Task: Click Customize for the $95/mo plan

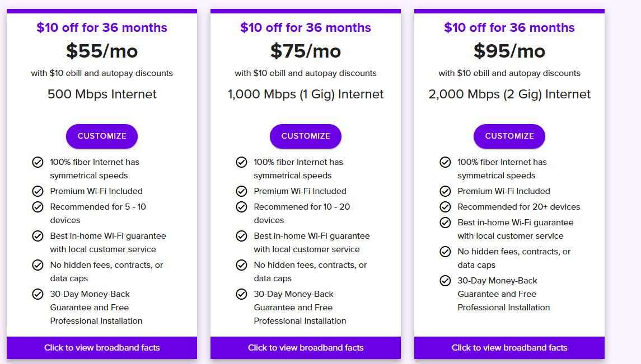Action: coord(509,136)
